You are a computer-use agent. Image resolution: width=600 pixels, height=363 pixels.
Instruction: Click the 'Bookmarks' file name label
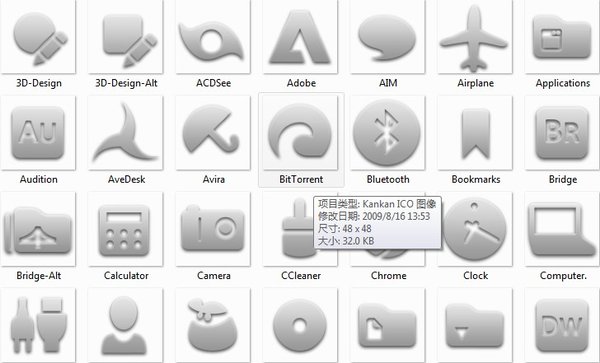pyautogui.click(x=476, y=179)
